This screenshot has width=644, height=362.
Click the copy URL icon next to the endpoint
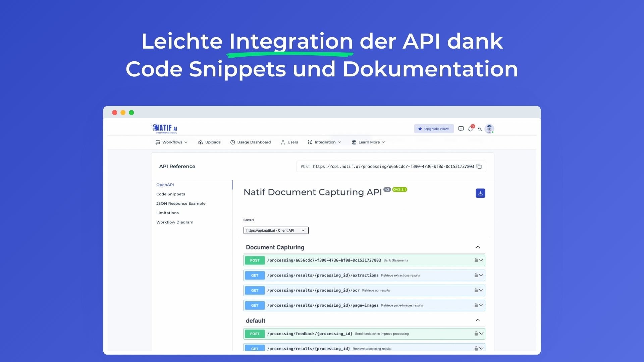pos(479,167)
